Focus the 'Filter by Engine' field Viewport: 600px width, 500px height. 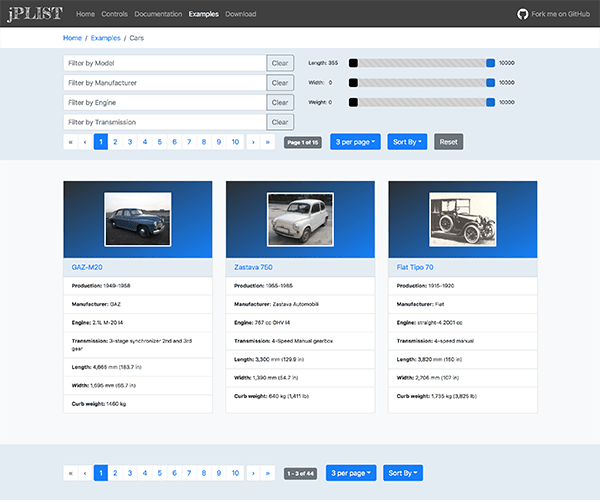pyautogui.click(x=165, y=103)
